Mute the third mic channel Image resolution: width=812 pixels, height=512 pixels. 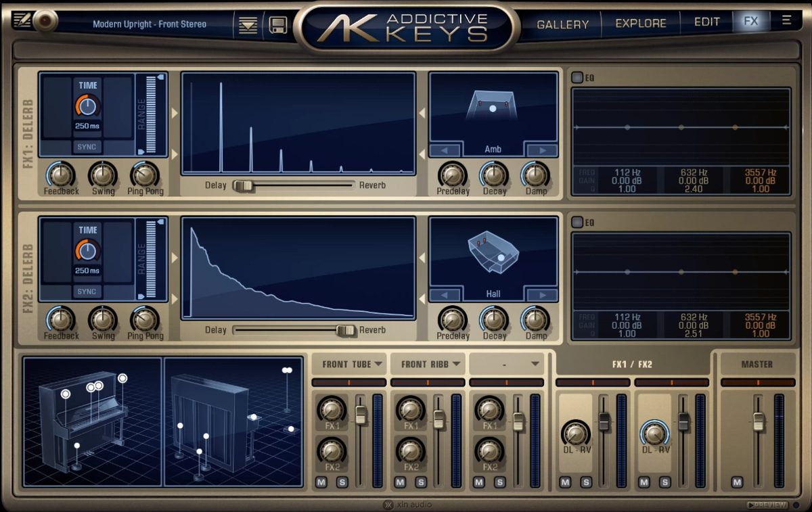(478, 482)
